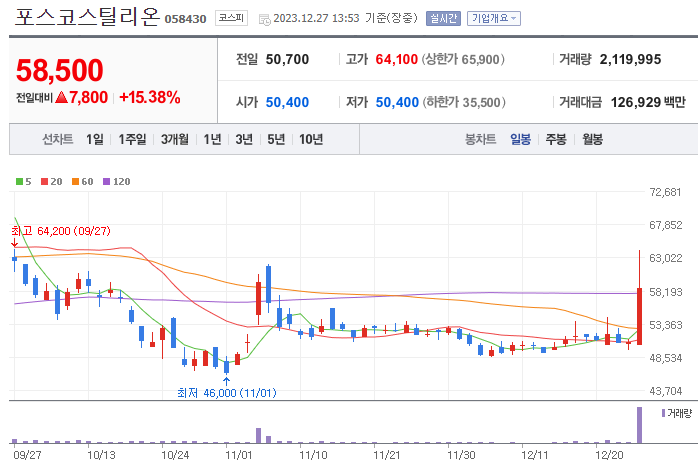
Task: Click the 최고 64,200 (09/27) chart label
Action: [x=61, y=231]
